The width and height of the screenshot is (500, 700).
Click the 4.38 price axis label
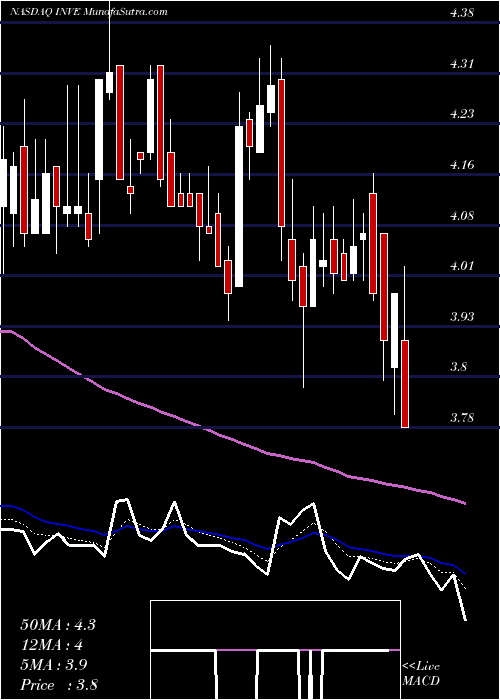click(462, 13)
